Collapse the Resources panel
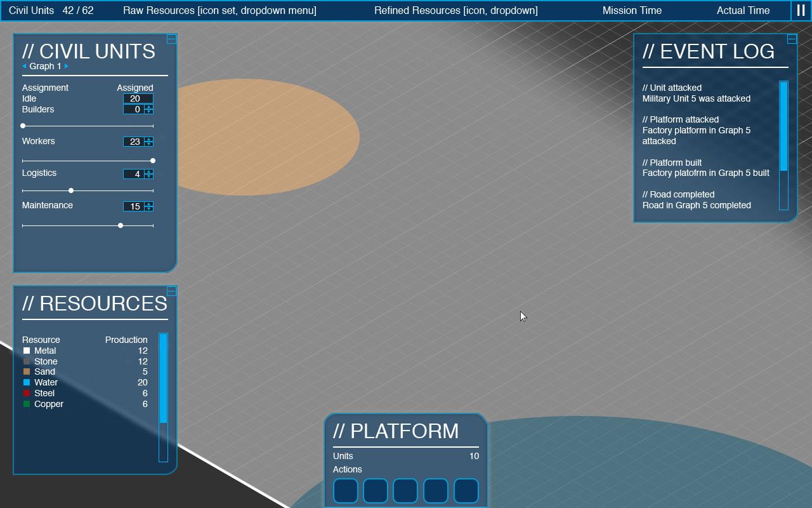The height and width of the screenshot is (508, 812). coord(171,291)
